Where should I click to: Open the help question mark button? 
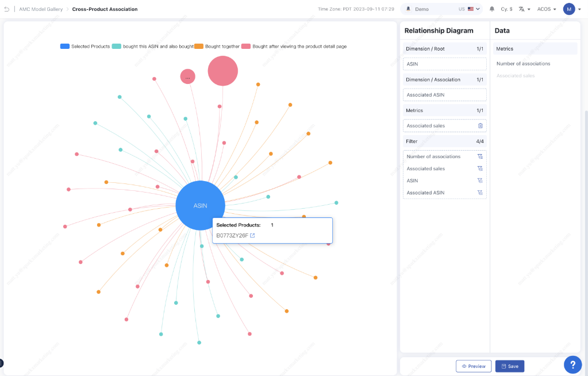coord(573,365)
